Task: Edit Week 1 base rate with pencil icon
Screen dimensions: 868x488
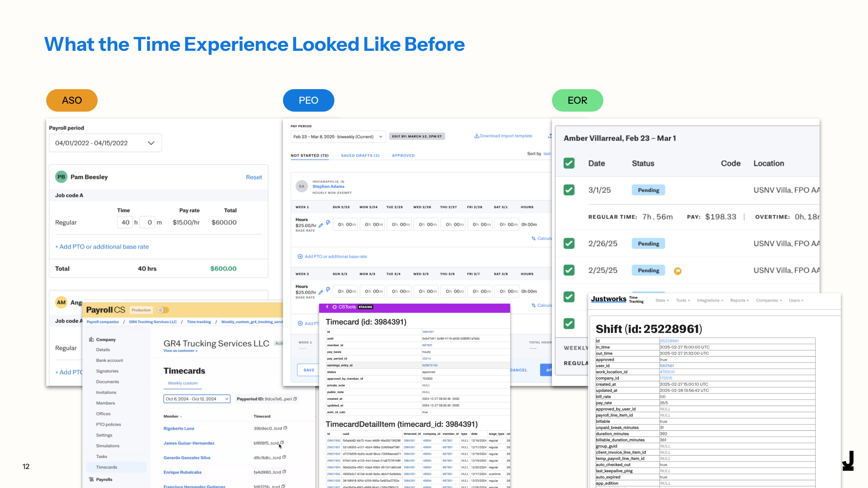Action: [x=321, y=225]
